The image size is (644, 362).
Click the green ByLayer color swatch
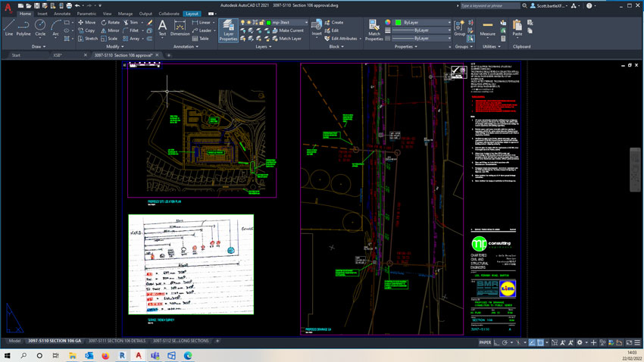[x=399, y=23]
